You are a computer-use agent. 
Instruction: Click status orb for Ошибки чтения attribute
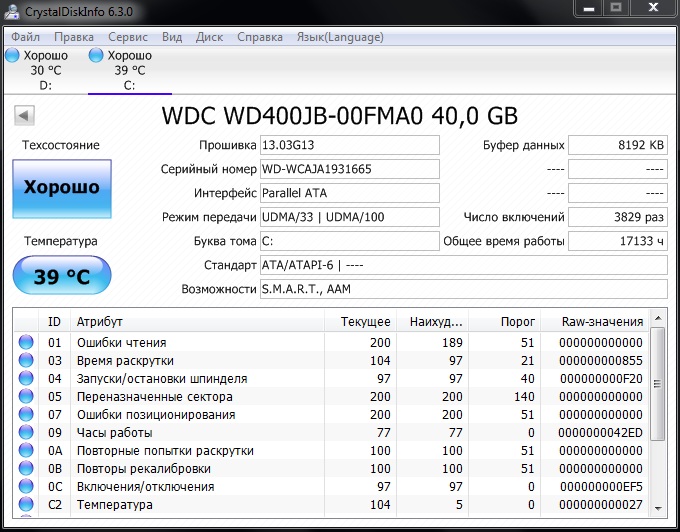click(25, 343)
